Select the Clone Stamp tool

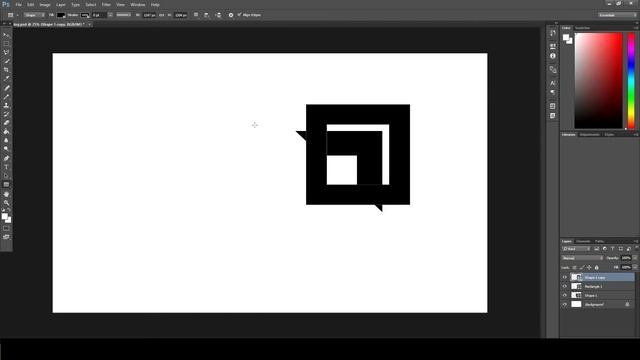6,105
